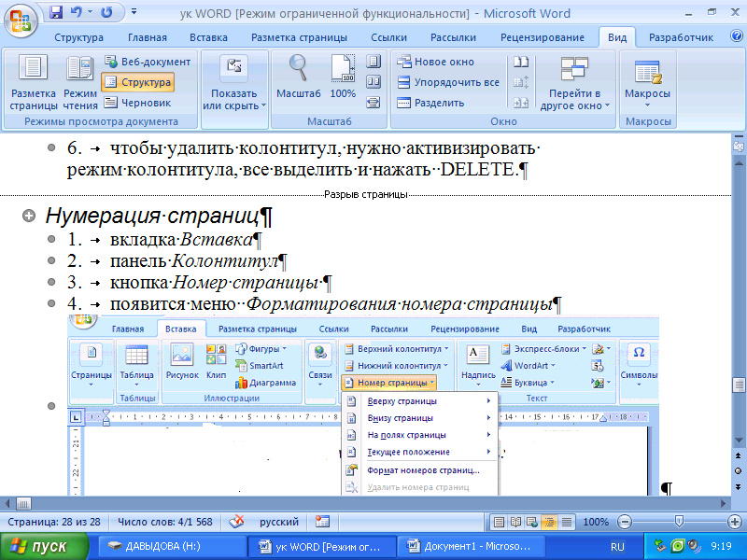Set zoom to 100% in ribbon
Viewport: 747px width, 560px height.
pyautogui.click(x=343, y=77)
